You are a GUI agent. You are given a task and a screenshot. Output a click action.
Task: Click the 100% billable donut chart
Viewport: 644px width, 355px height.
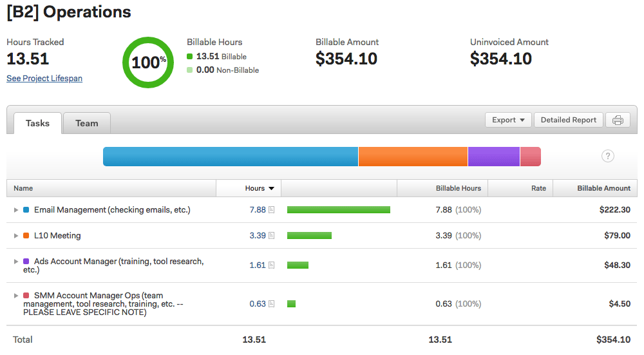(x=148, y=62)
